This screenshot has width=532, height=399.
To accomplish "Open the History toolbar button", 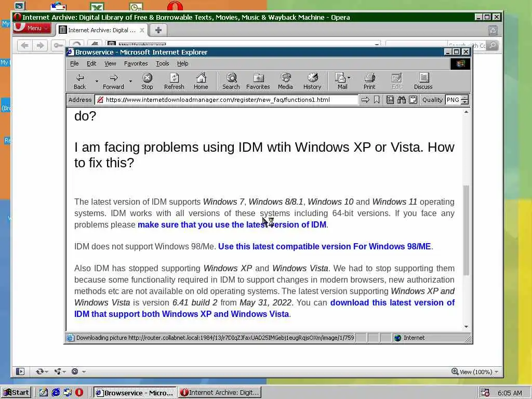I will coord(312,82).
